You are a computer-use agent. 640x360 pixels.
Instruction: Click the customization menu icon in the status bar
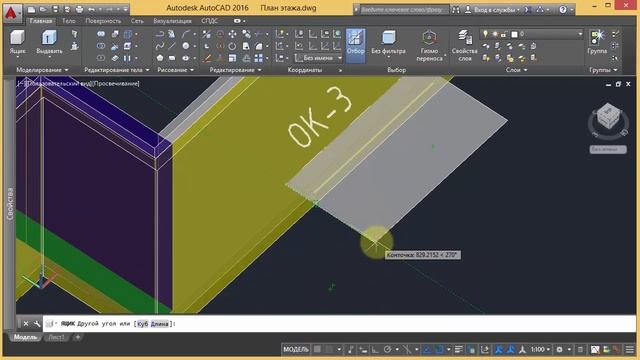630,349
